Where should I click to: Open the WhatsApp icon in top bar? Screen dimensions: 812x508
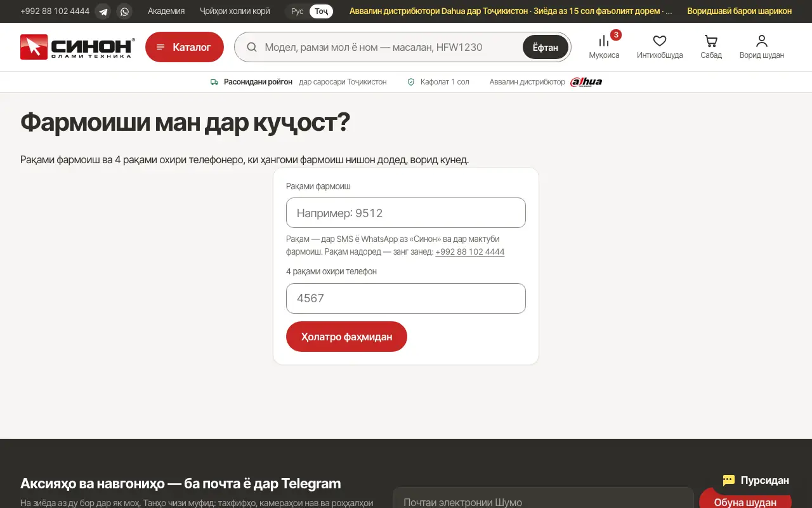124,11
